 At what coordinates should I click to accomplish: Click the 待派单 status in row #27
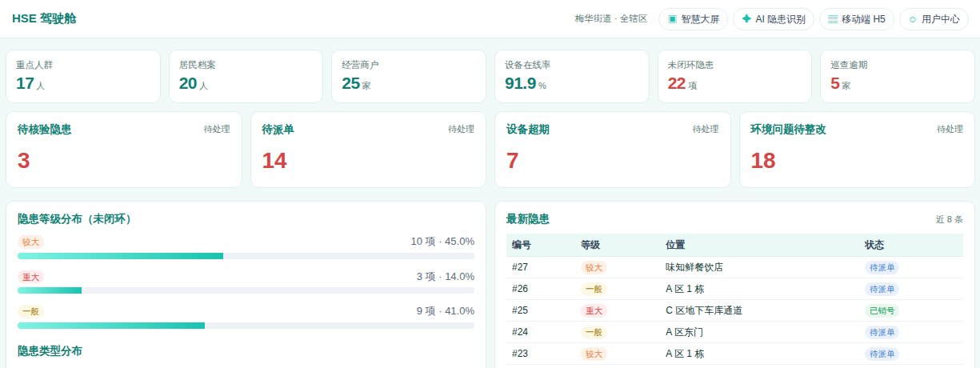pos(882,267)
